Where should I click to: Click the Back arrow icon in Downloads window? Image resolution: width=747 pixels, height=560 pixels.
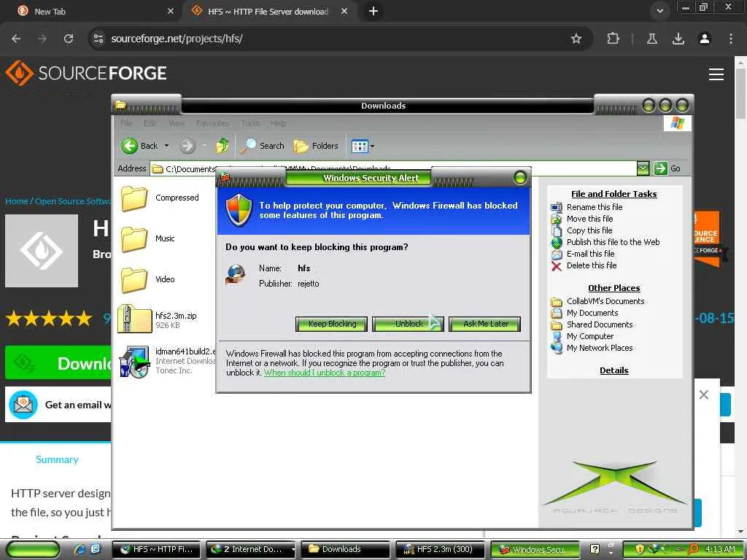[129, 146]
